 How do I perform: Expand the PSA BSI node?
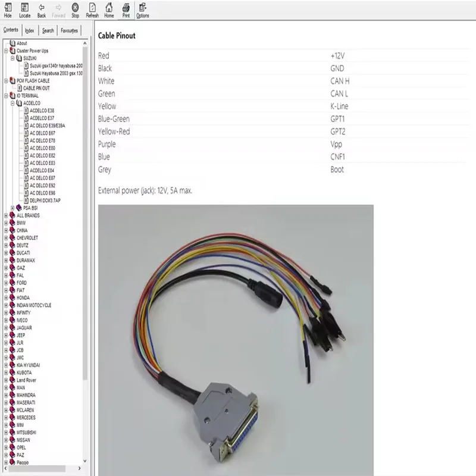click(x=11, y=208)
